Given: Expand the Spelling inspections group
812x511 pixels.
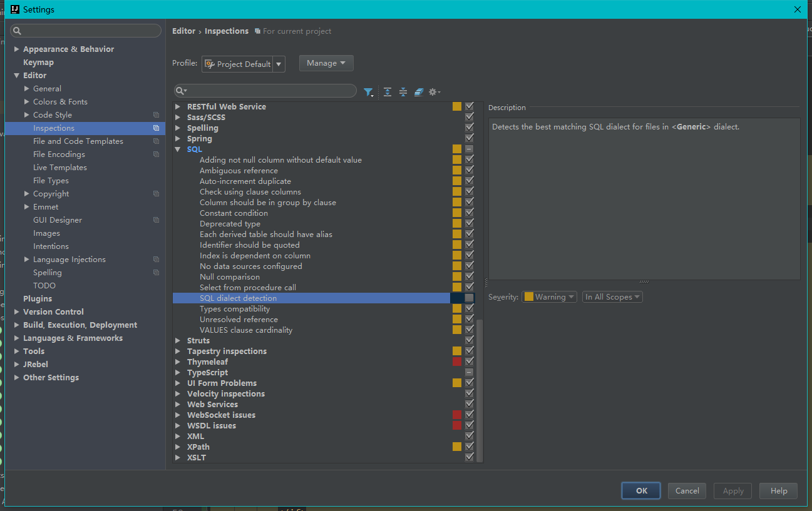Looking at the screenshot, I should 178,128.
